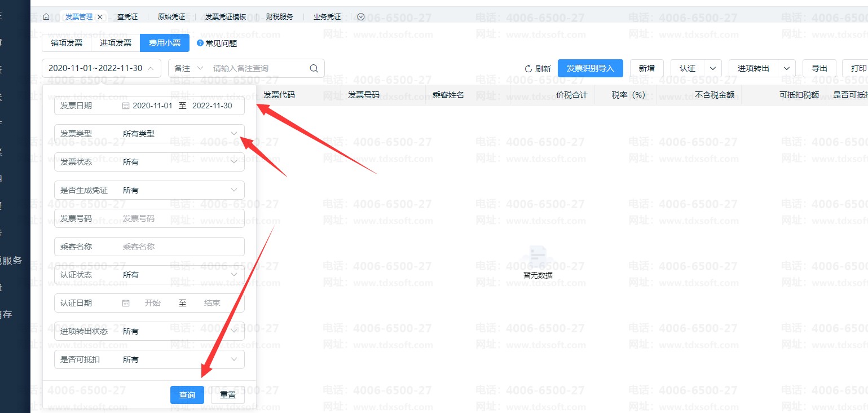
Task: Open the 查凭证 tab
Action: click(127, 17)
